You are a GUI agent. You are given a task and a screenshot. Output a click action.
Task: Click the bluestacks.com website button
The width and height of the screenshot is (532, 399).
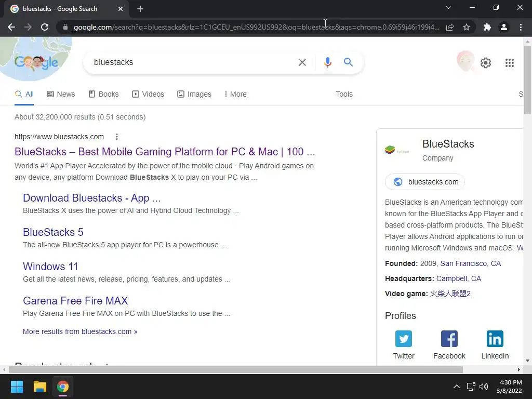point(425,182)
